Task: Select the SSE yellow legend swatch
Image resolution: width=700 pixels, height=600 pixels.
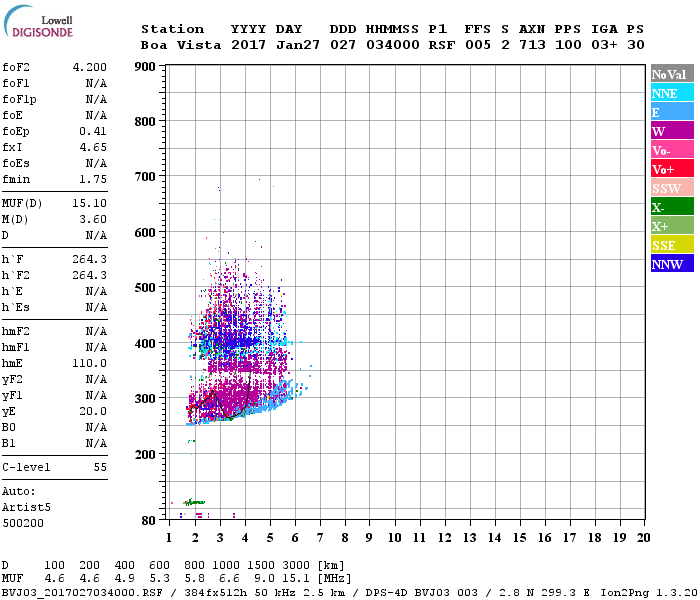Action: tap(671, 245)
